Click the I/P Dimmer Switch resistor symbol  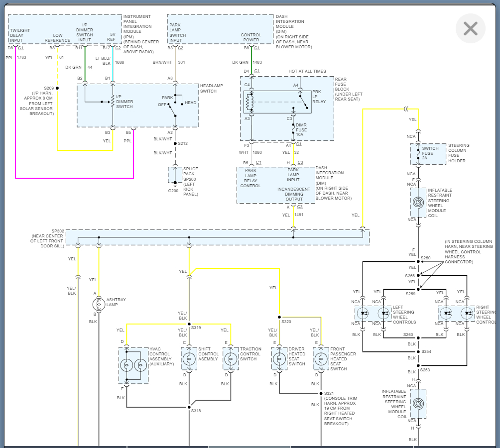click(113, 102)
